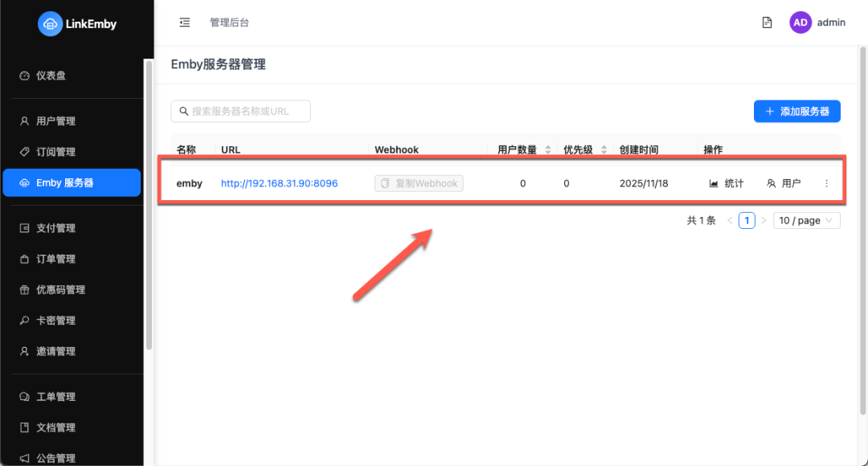Open 统计 statistics for the emby server
Viewport: 868px width, 466px height.
coord(726,182)
